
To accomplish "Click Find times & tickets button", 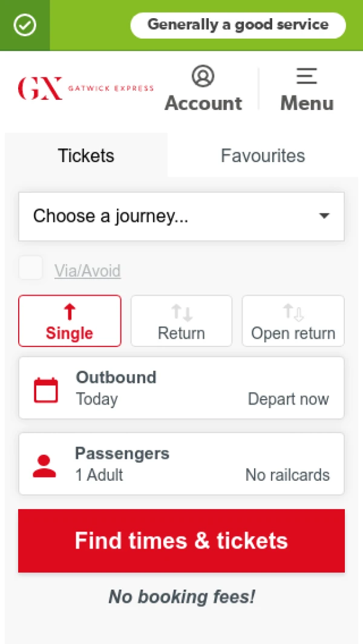I will tap(181, 541).
